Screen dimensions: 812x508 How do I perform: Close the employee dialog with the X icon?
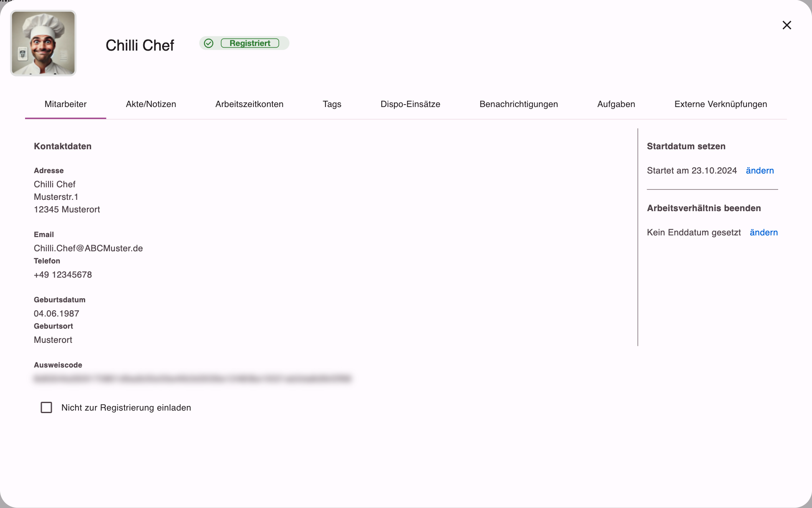[x=787, y=25]
